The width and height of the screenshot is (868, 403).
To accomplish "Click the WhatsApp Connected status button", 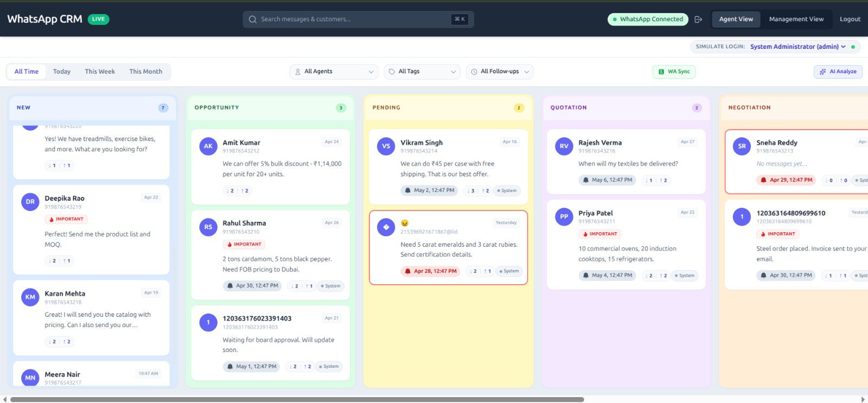I will 648,19.
